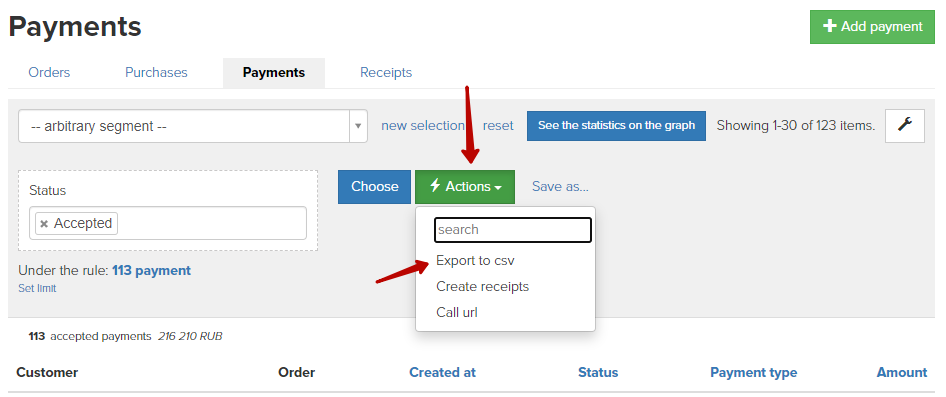Toggle the Actions dropdown caret

click(498, 188)
